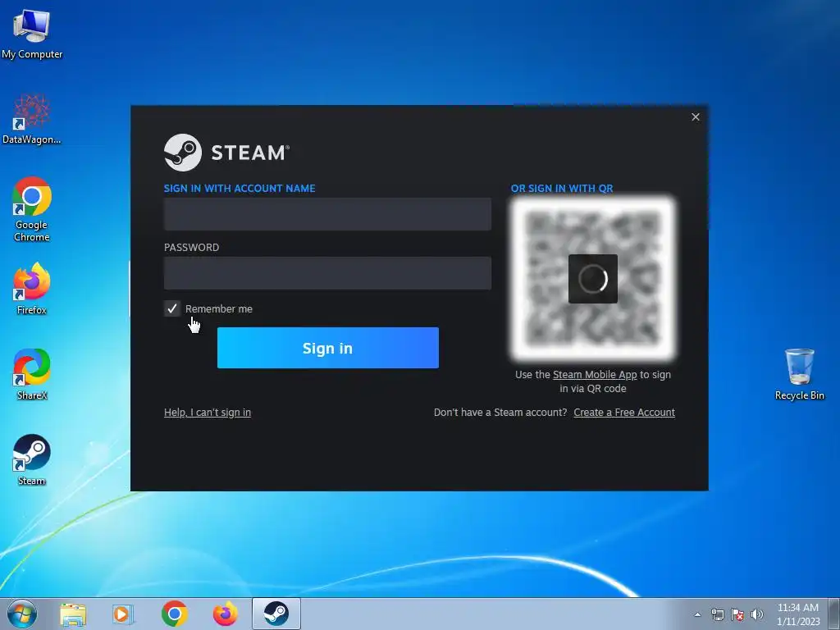Click the Remember me label text

pos(218,309)
